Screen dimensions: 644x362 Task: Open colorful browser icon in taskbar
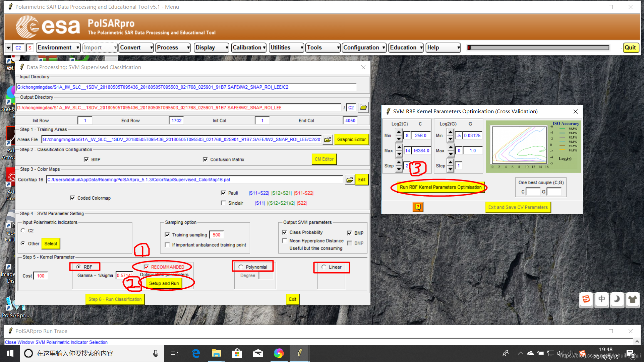coord(279,353)
